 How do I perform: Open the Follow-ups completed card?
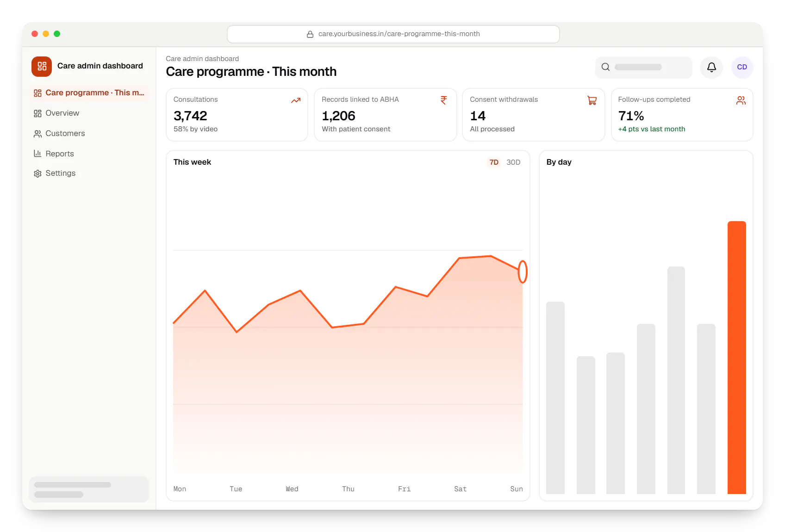[682, 115]
